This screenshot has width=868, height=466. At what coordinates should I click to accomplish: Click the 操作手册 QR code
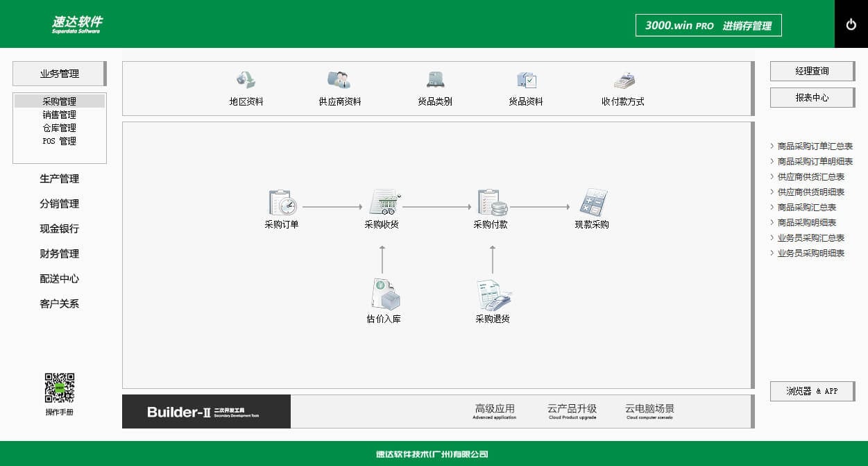click(x=58, y=386)
